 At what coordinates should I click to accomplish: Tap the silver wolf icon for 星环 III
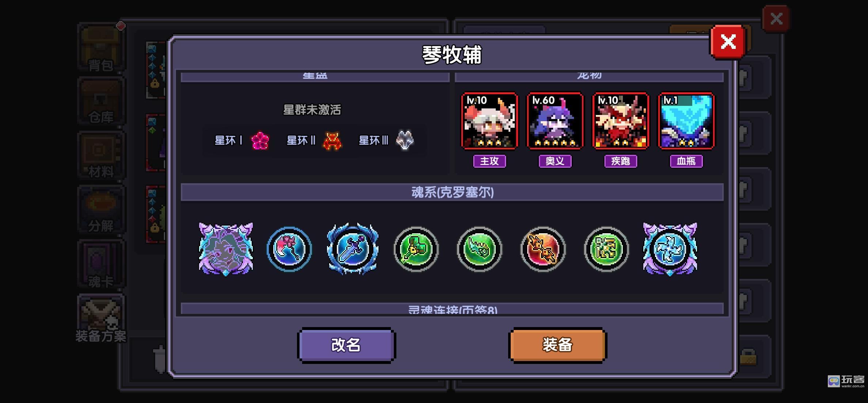click(405, 140)
